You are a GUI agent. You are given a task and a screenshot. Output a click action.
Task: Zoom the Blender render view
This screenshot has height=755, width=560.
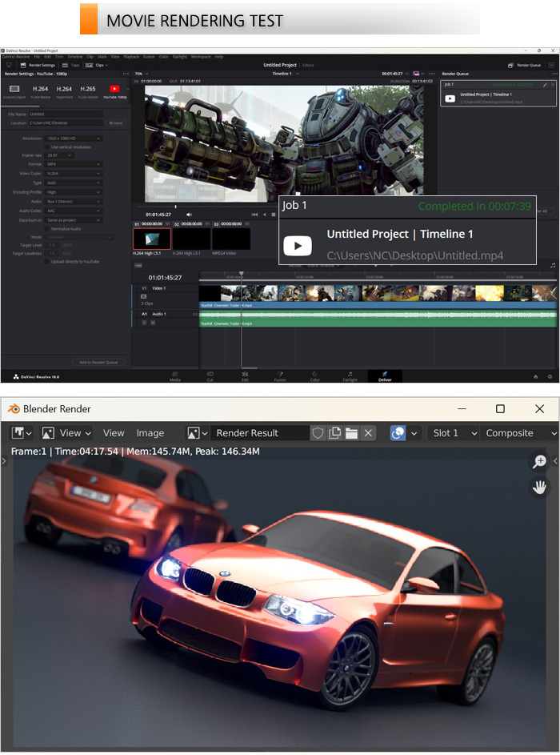(540, 461)
